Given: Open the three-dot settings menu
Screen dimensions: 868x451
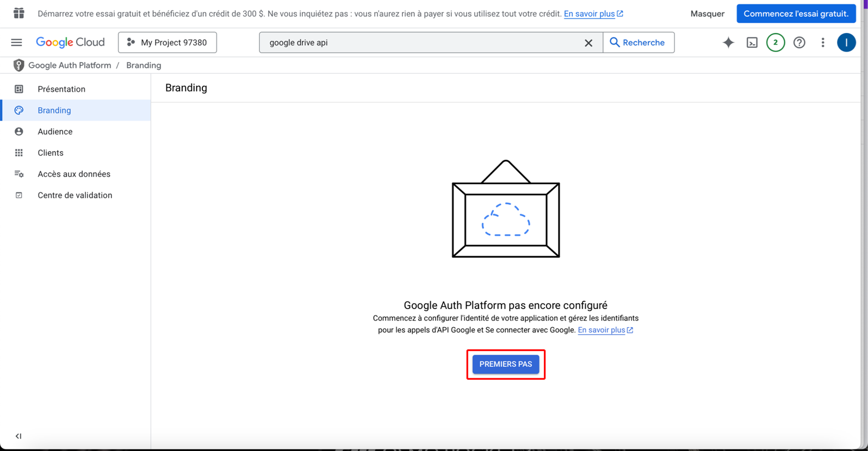Looking at the screenshot, I should tap(823, 42).
